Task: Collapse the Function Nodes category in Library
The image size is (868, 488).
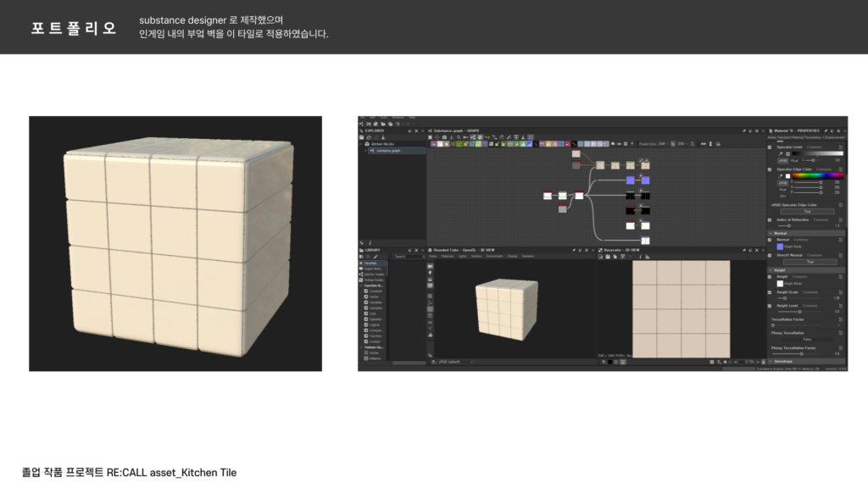Action: pos(360,286)
